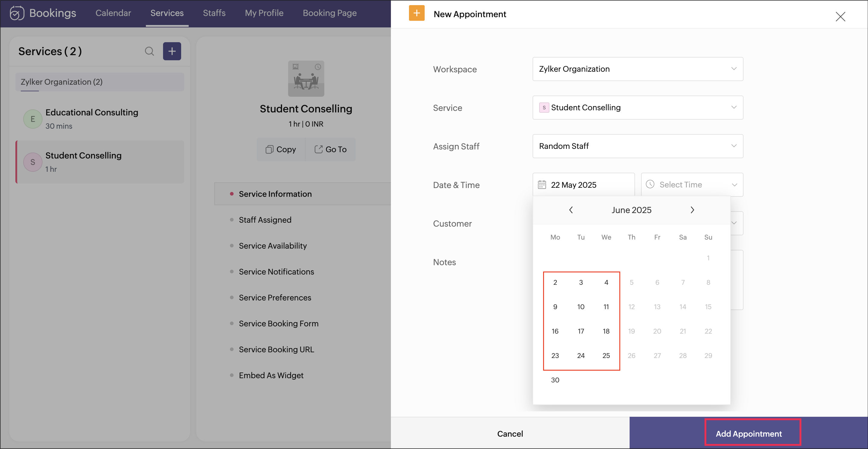Pick June 24 in the calendar
Screen dimensions: 868x449
click(580, 356)
